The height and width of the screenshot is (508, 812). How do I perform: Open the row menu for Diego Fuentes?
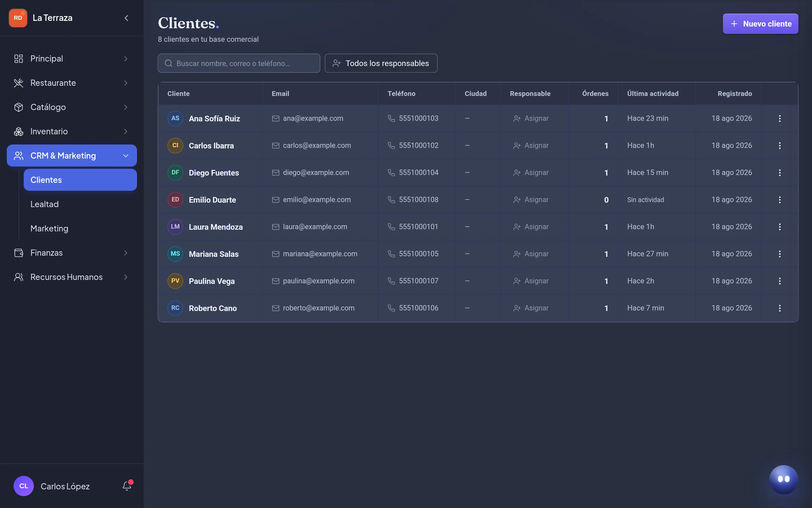(780, 173)
